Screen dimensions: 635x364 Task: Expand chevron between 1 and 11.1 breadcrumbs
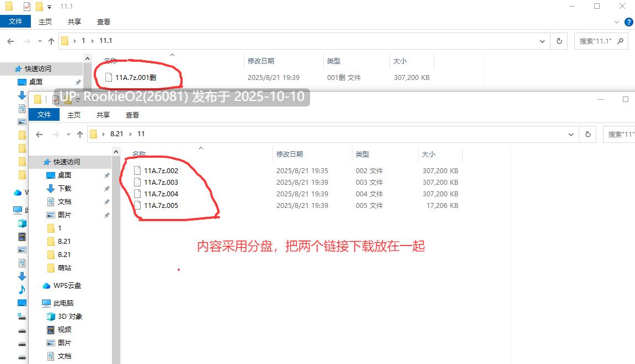[92, 41]
